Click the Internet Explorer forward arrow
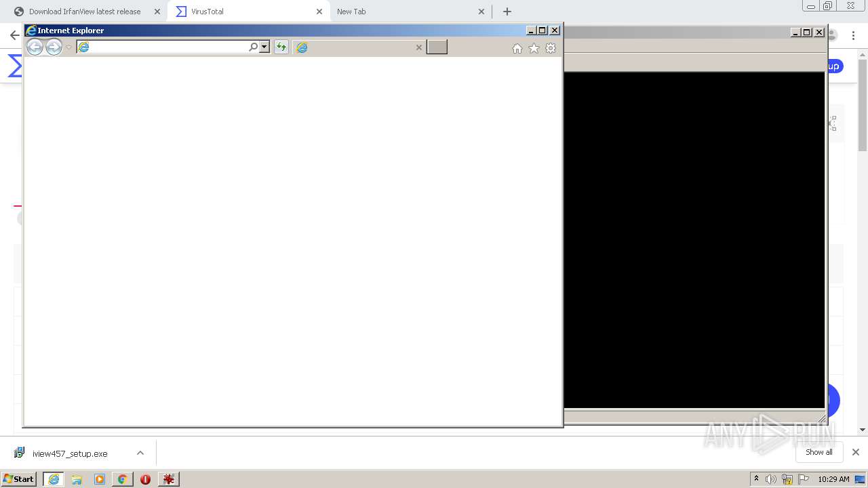 tap(54, 47)
